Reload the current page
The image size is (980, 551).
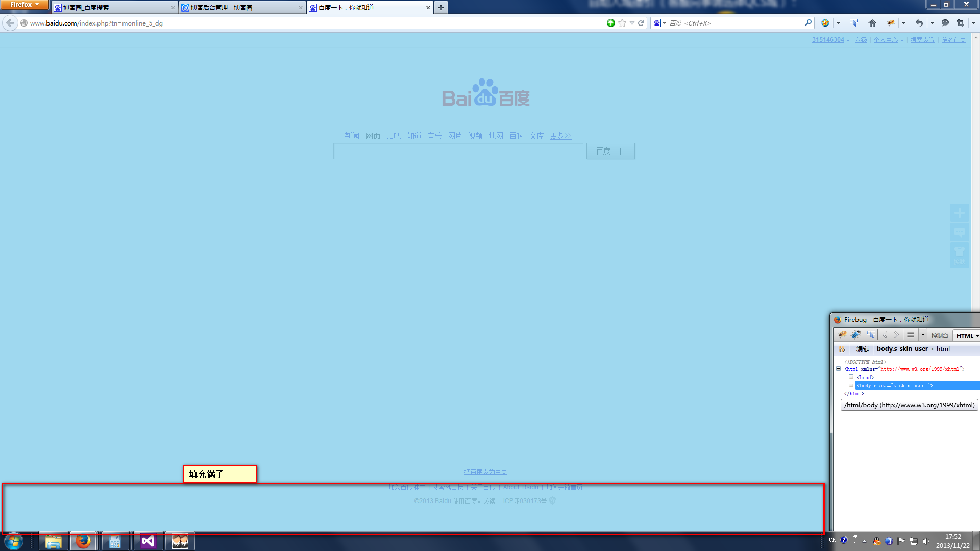pos(641,23)
